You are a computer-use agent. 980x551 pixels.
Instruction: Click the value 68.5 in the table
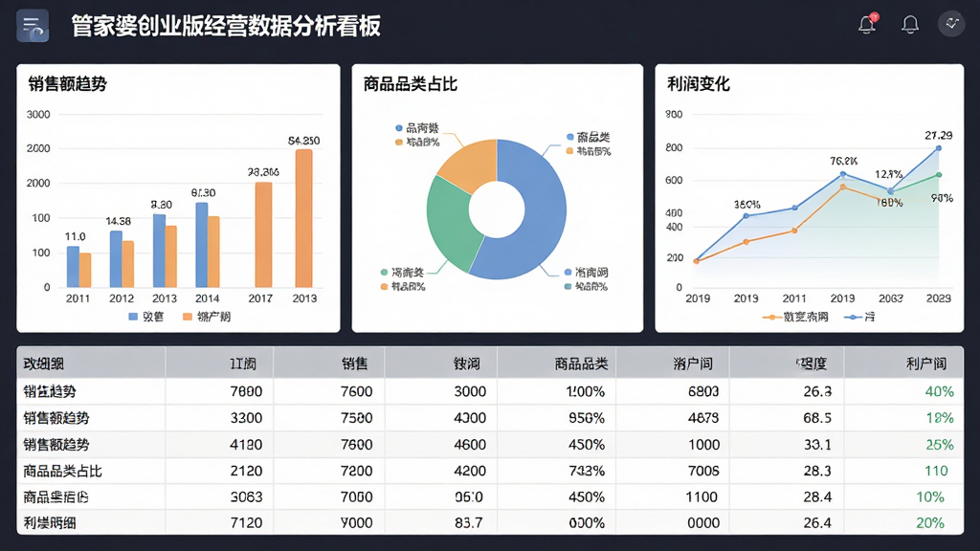click(x=817, y=418)
